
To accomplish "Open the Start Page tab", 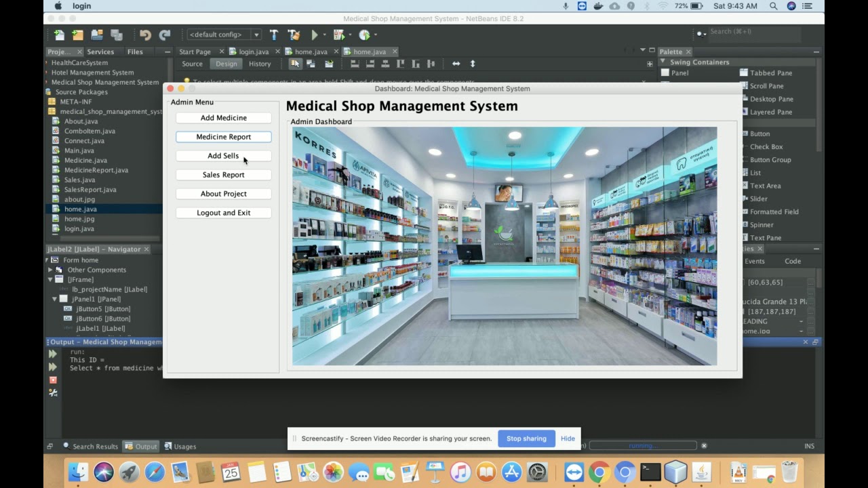I will point(195,52).
